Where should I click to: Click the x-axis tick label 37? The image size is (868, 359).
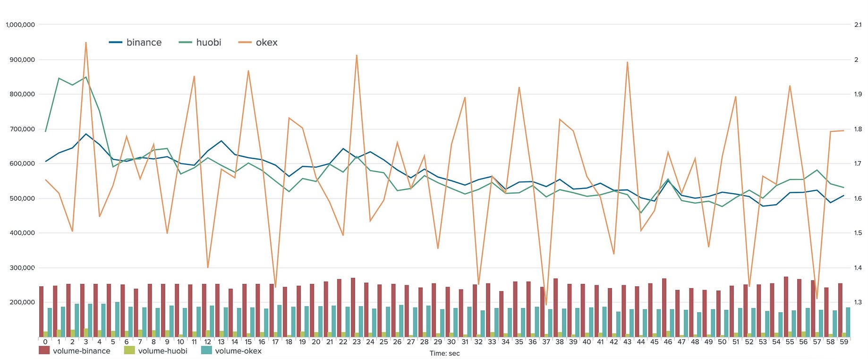pyautogui.click(x=546, y=342)
